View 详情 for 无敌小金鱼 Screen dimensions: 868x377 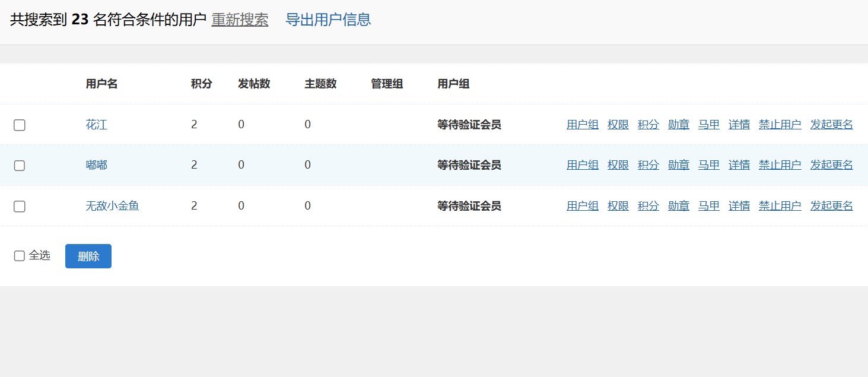739,206
